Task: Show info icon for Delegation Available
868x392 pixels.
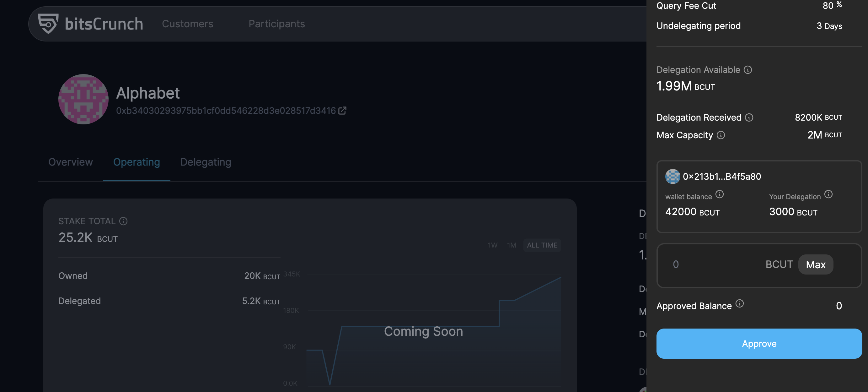Action: click(x=748, y=70)
